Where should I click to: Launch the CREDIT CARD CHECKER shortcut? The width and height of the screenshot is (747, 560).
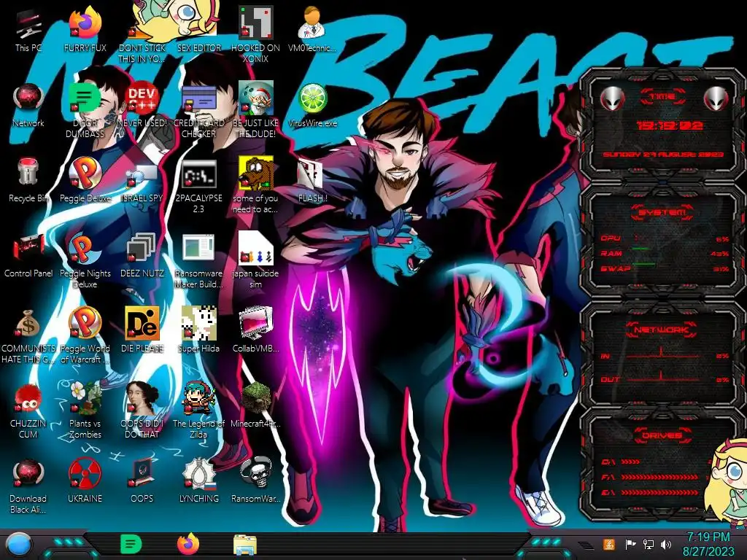click(x=198, y=111)
